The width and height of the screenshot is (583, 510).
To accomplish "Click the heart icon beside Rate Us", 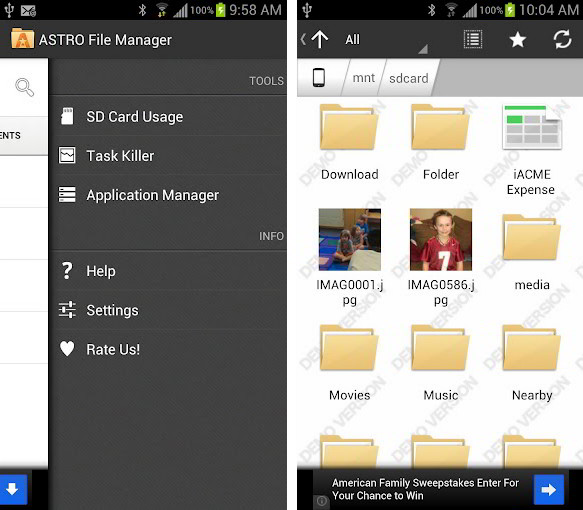I will tap(67, 349).
